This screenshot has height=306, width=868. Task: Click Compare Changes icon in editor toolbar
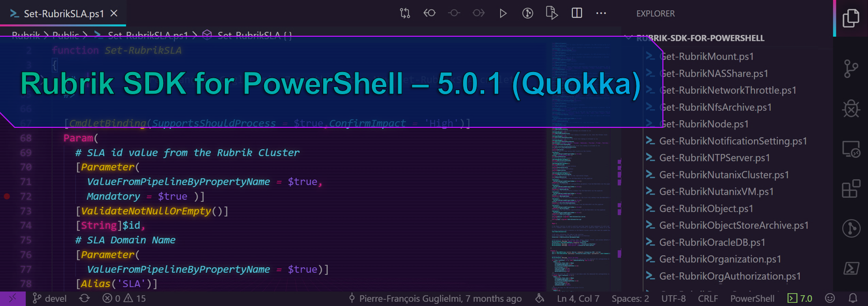coord(405,13)
